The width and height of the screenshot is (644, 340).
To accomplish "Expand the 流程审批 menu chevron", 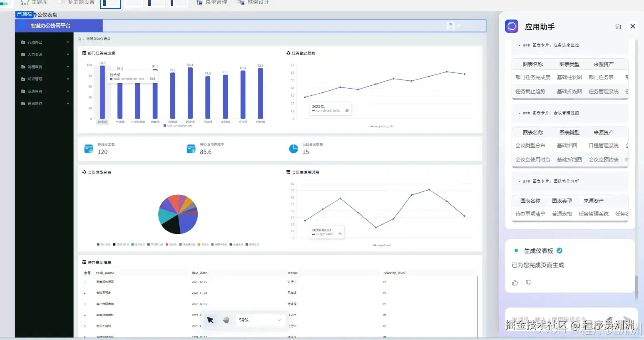I will [x=68, y=67].
